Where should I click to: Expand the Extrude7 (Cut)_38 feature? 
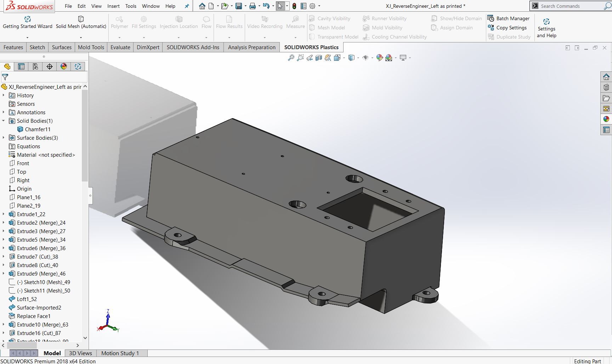(4, 256)
